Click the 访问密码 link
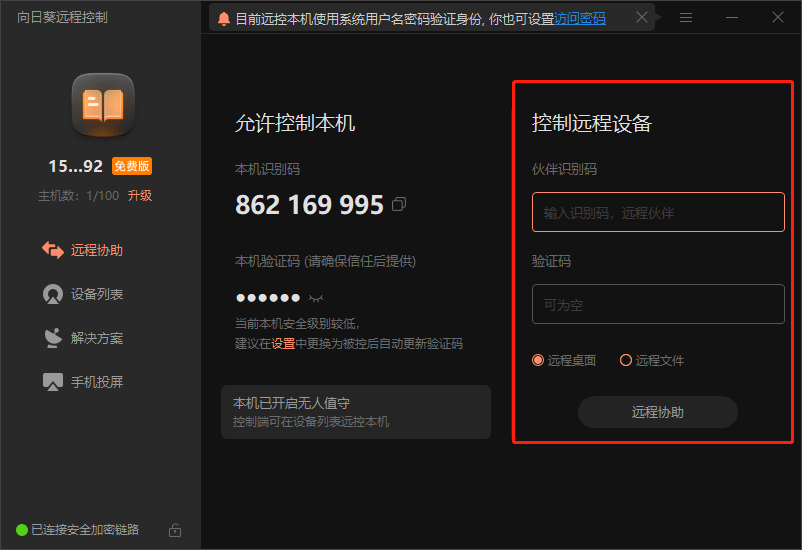The height and width of the screenshot is (550, 802). pos(580,19)
